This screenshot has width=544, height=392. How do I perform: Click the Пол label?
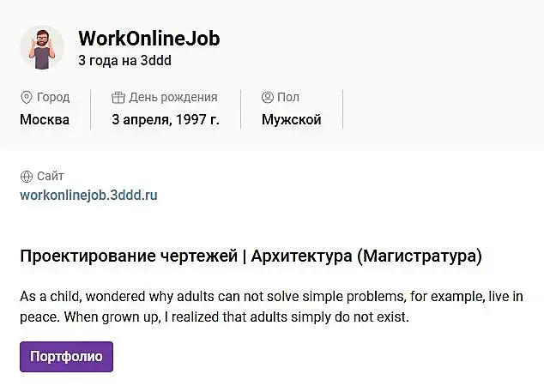tap(288, 98)
